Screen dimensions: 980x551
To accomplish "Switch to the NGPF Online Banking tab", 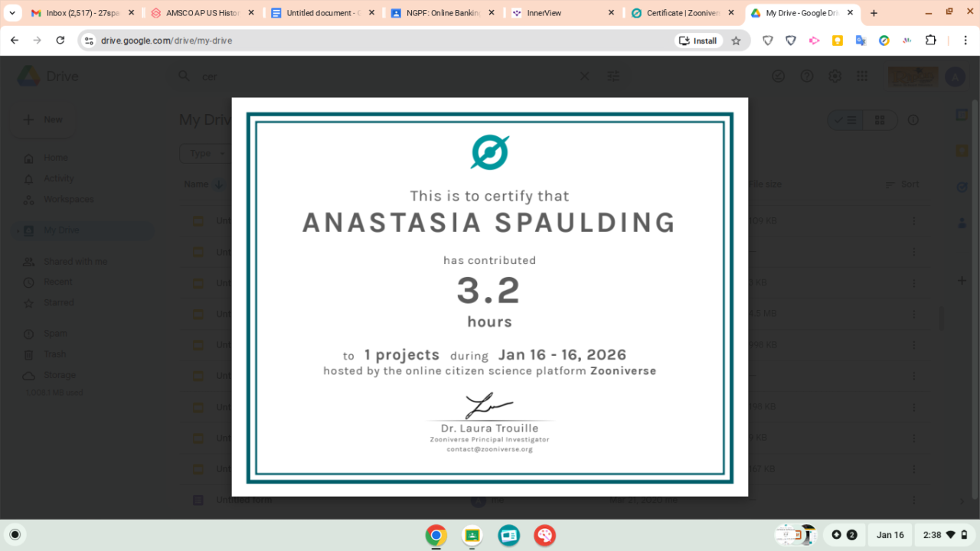I will tap(442, 13).
